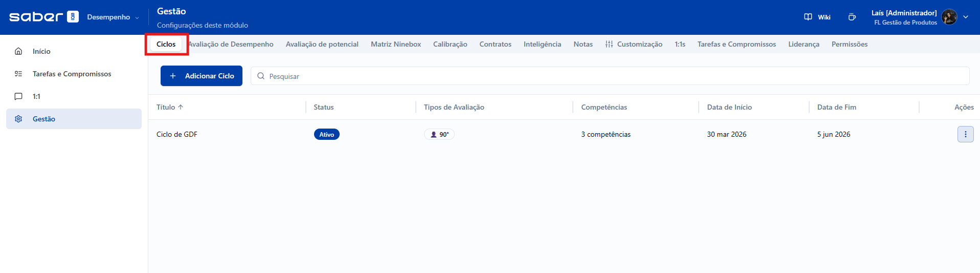Click the Tarefas e Compromissos checklist icon
Viewport: 980px width, 273px height.
(x=18, y=74)
